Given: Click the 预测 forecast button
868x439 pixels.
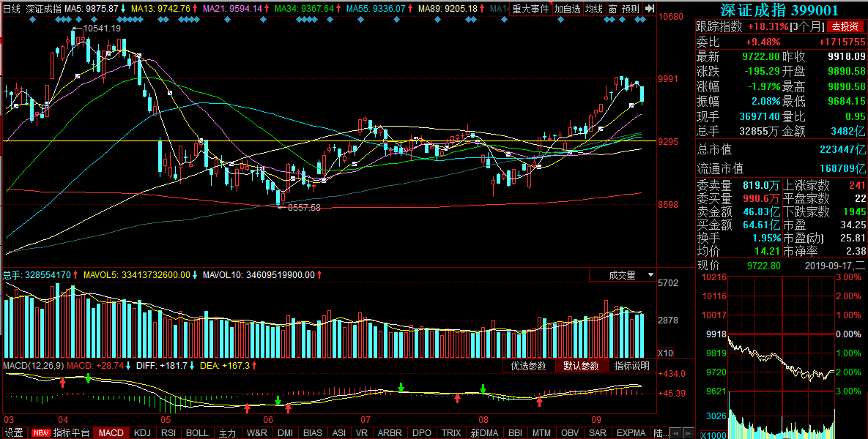Looking at the screenshot, I should (x=631, y=9).
